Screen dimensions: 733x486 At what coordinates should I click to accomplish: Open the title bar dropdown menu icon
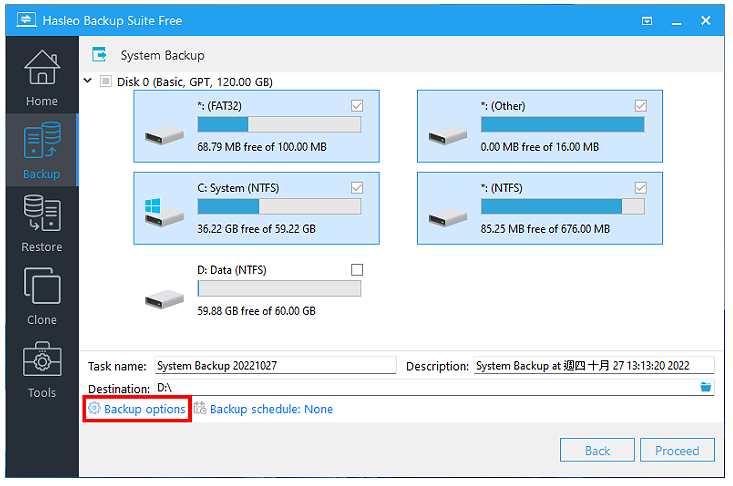tap(647, 21)
